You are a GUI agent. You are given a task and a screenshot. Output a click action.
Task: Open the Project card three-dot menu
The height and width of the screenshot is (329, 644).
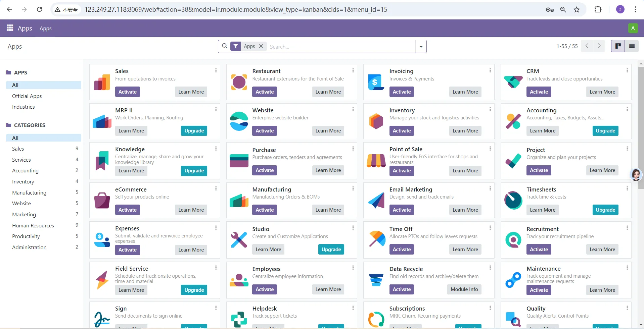click(x=627, y=149)
